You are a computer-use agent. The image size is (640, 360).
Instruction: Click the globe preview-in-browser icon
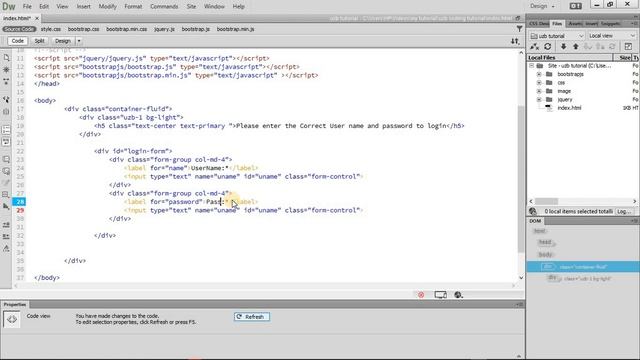(458, 295)
